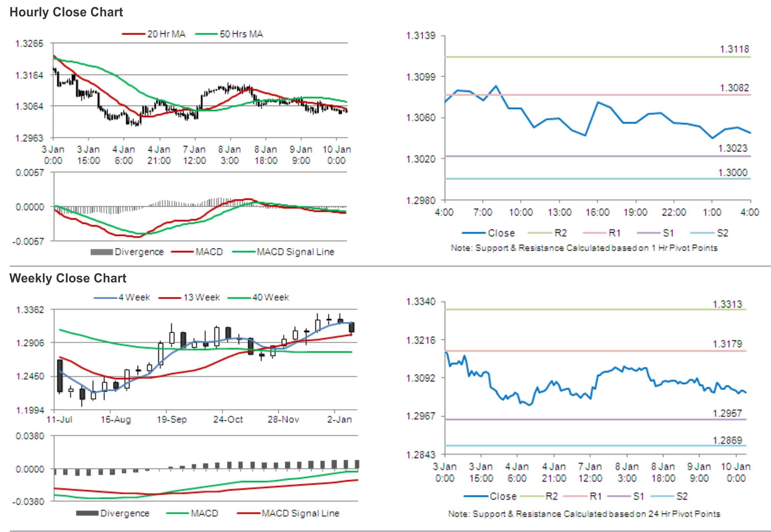Click the -0.0380 weekly MACD axis value

pyautogui.click(x=28, y=502)
